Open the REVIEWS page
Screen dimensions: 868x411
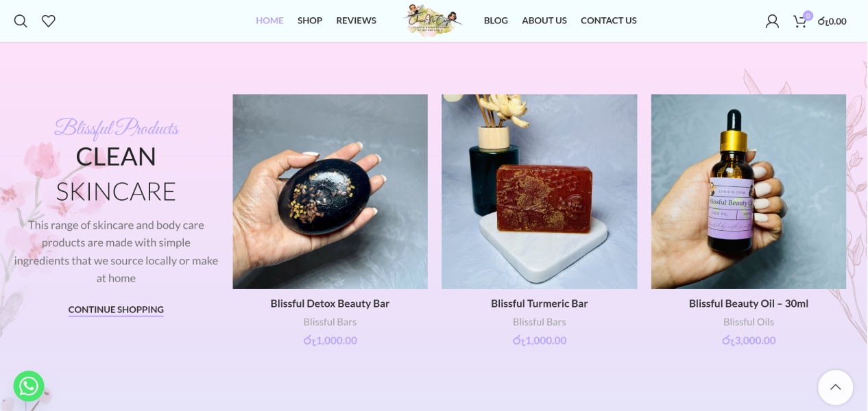click(356, 21)
